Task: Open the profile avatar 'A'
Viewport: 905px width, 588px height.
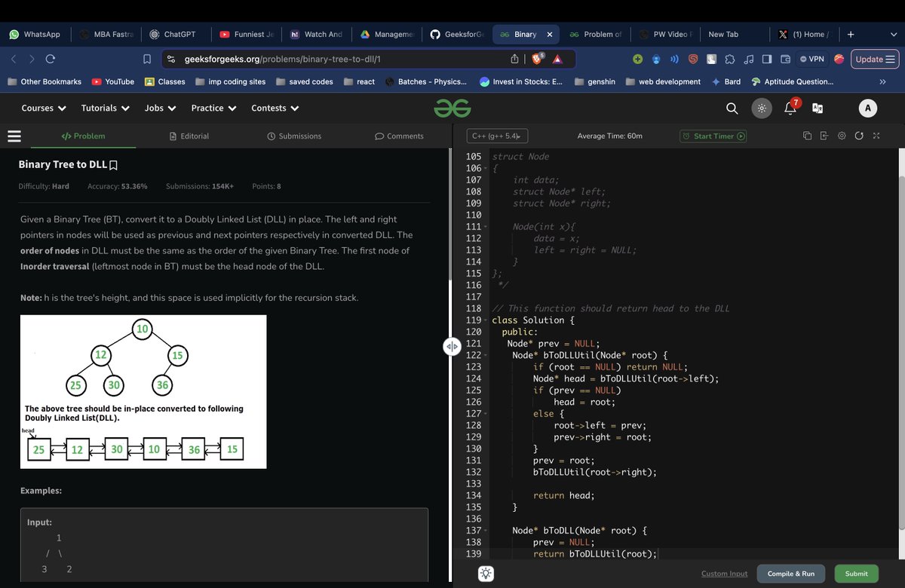Action: click(x=868, y=109)
